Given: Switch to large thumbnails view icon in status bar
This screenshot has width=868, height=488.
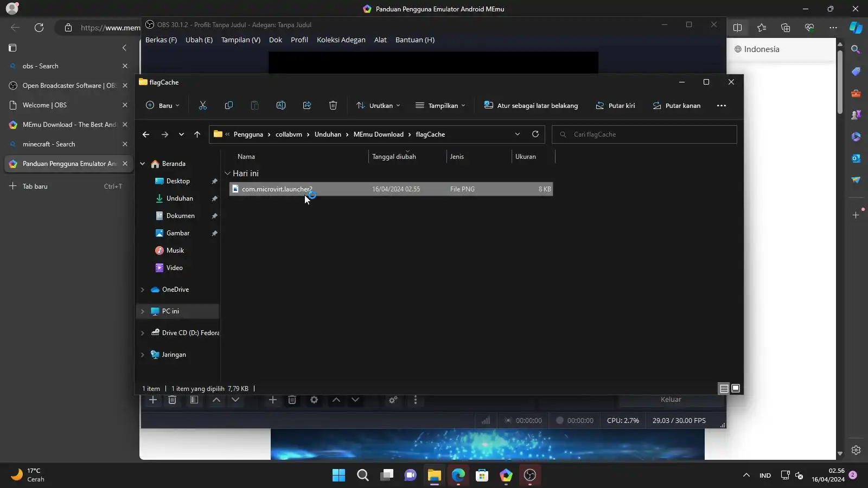Looking at the screenshot, I should pyautogui.click(x=736, y=389).
